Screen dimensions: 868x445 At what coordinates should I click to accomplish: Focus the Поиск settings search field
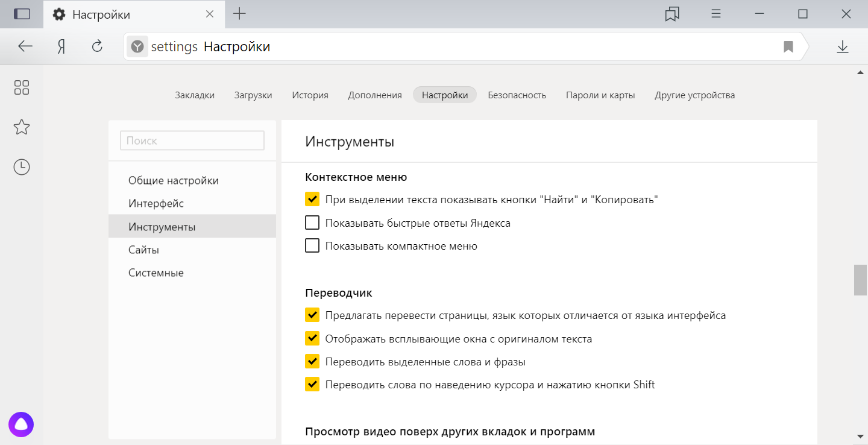(x=192, y=140)
